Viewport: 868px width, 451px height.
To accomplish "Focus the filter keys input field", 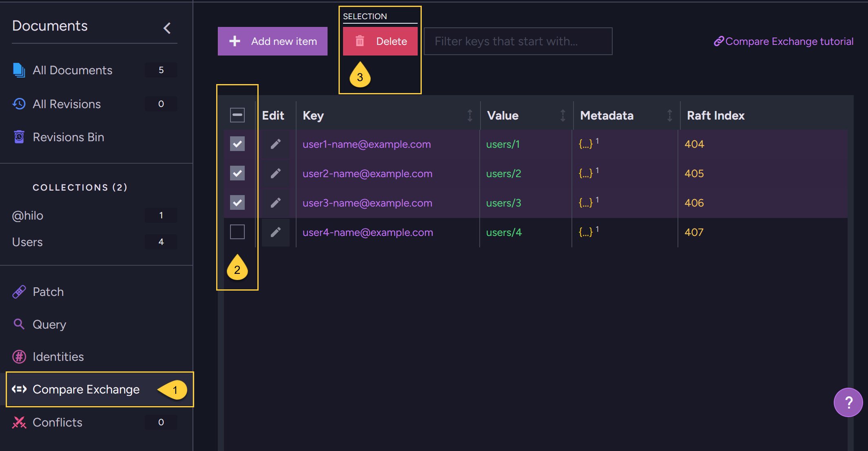I will click(518, 41).
